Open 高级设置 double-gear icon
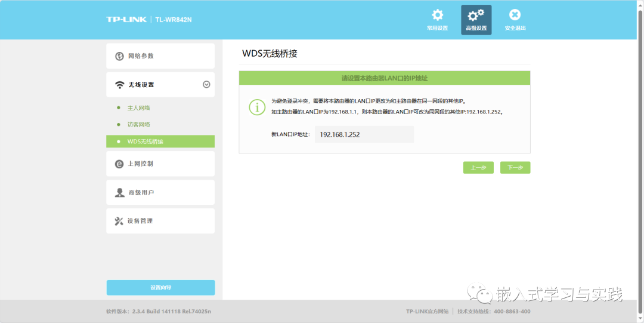This screenshot has height=323, width=644. 476,15
